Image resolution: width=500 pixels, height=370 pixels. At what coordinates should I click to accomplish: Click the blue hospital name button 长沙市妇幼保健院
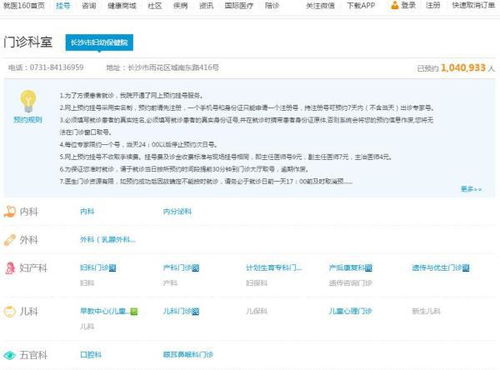pyautogui.click(x=99, y=43)
